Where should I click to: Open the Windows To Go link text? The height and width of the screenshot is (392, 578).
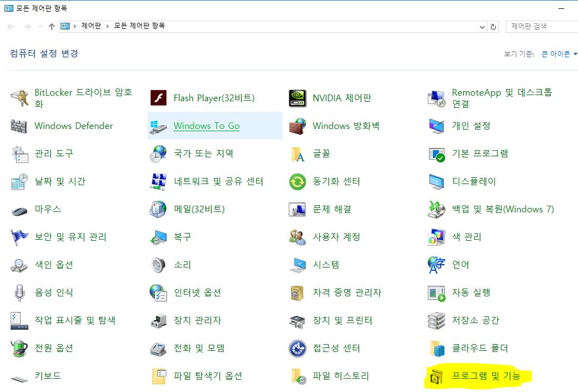pyautogui.click(x=206, y=126)
